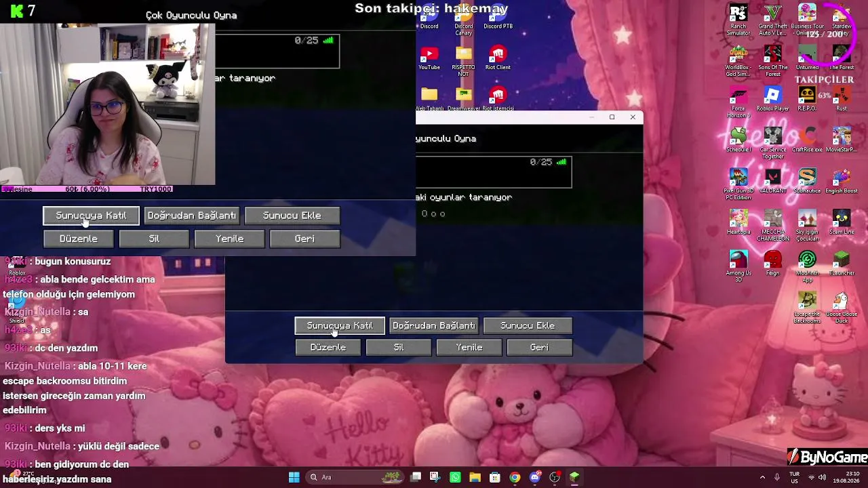Screen dimensions: 868x488
Task: Open the English Boost shortcut
Action: (x=842, y=182)
